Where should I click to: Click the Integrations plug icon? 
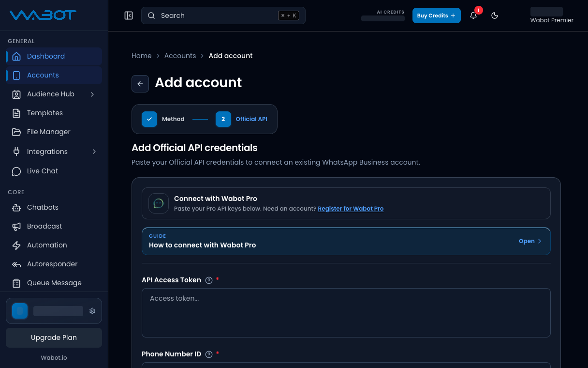(x=16, y=152)
